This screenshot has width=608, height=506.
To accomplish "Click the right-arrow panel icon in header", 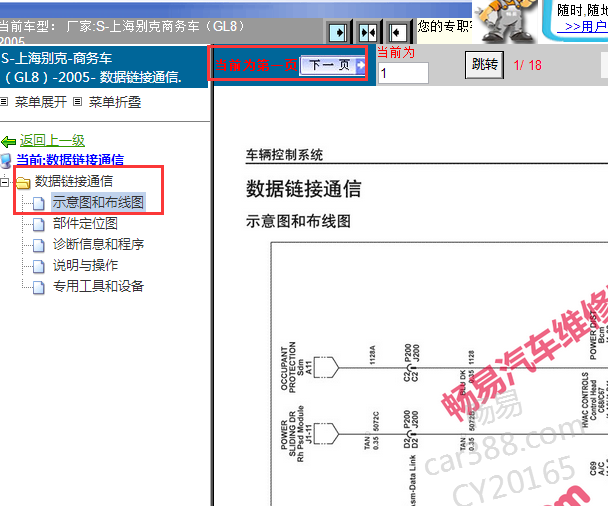I will [338, 32].
